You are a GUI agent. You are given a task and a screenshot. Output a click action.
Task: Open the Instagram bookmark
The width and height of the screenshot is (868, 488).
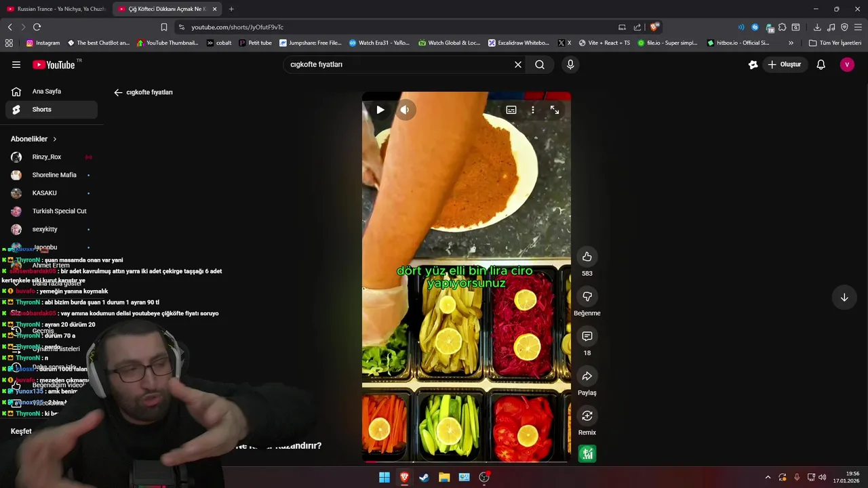tap(43, 43)
